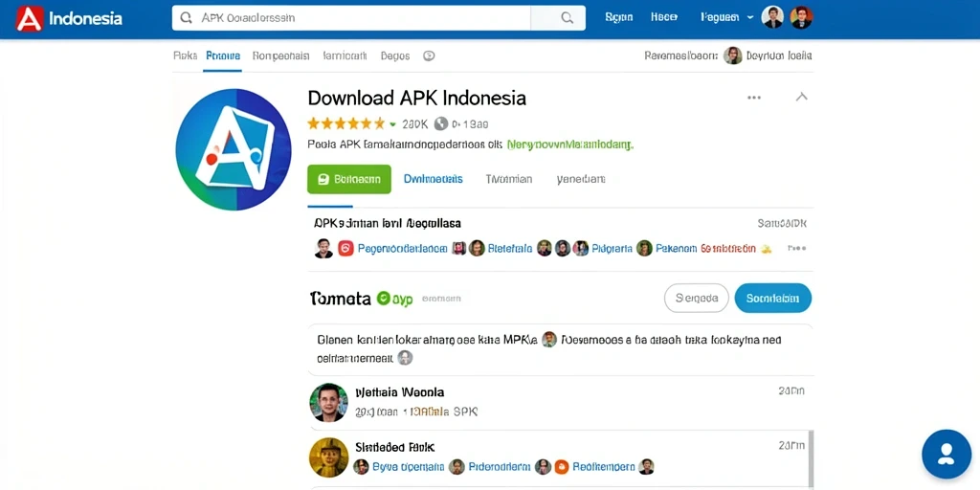The width and height of the screenshot is (980, 490).
Task: Click the Hsce header link
Action: pos(664,17)
